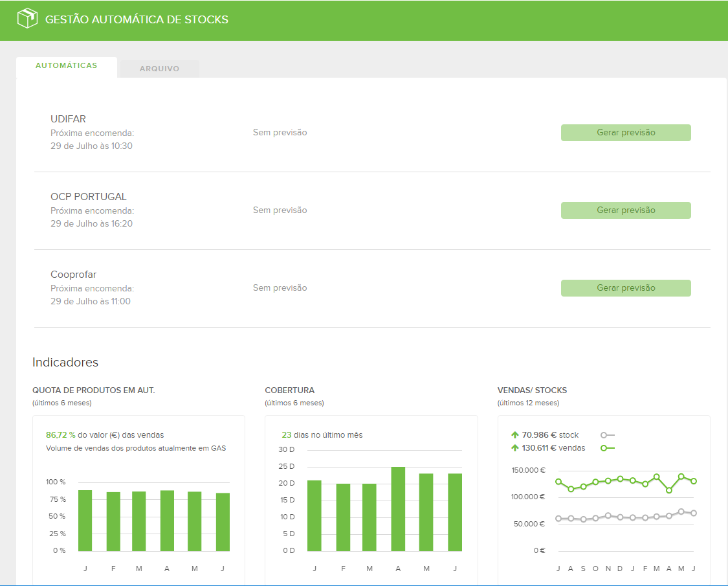Click Gerar previsão for Cooprofar
Screen dimensions: 728x586
[626, 288]
